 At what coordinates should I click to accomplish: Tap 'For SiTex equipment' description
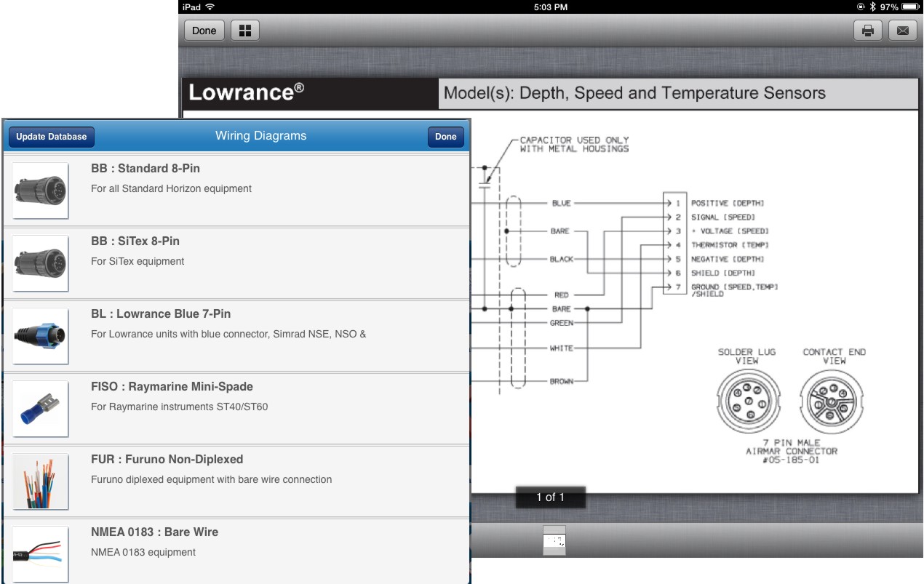click(138, 262)
